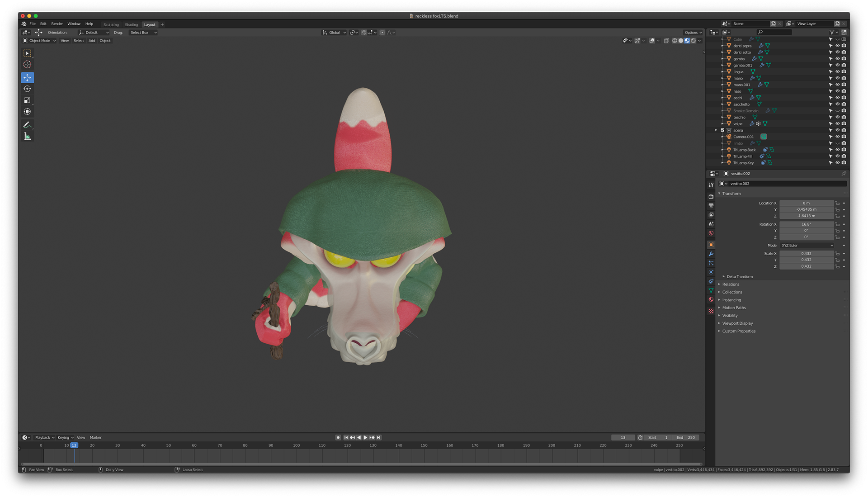Expand the Relations panel
The image size is (868, 497).
coord(731,284)
